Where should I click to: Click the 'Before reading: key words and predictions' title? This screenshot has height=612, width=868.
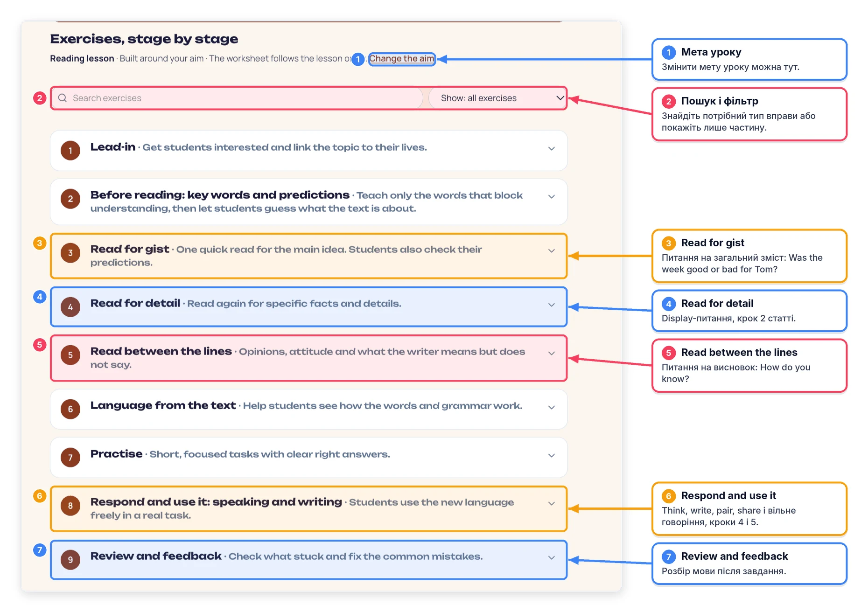[220, 195]
